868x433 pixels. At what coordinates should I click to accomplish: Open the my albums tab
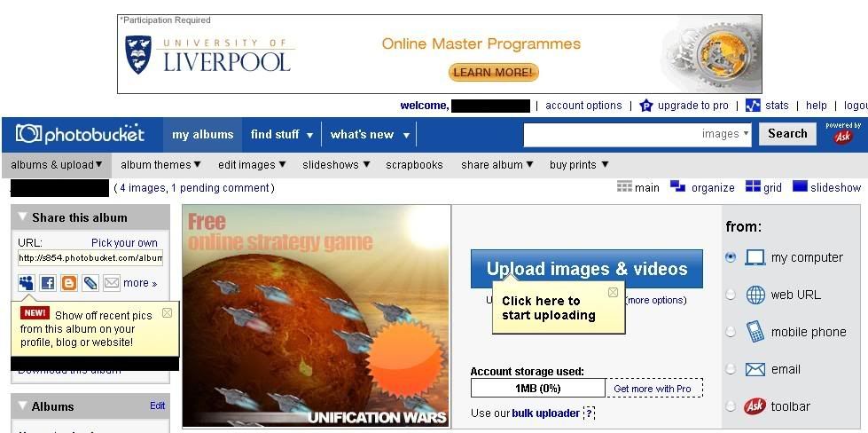(203, 135)
